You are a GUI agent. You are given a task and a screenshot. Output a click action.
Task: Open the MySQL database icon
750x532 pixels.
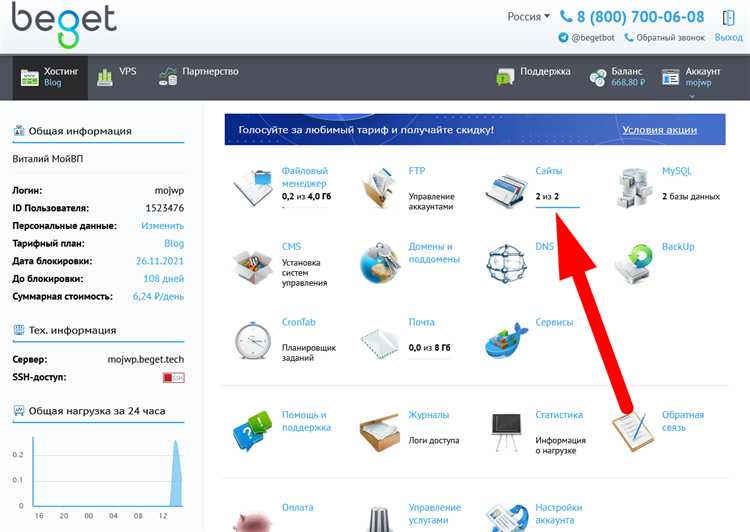coord(633,188)
